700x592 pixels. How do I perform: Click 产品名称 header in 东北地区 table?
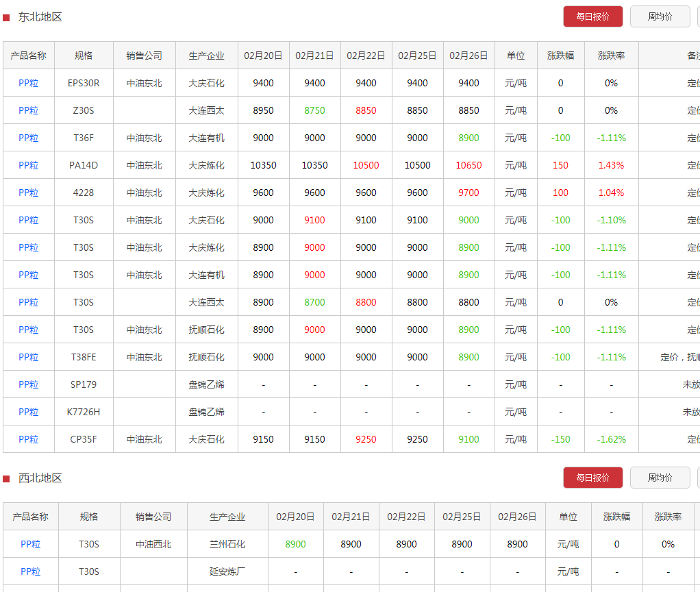point(29,56)
